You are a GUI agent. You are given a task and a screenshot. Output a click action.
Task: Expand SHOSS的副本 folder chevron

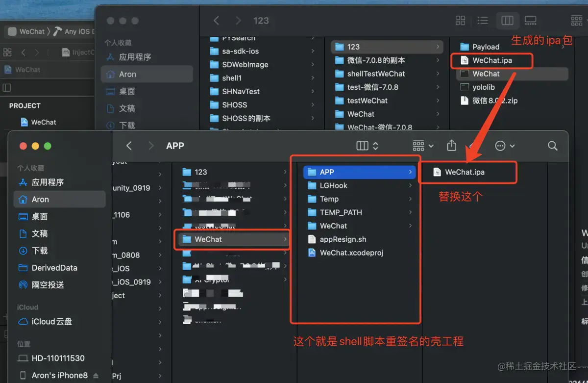click(x=313, y=118)
